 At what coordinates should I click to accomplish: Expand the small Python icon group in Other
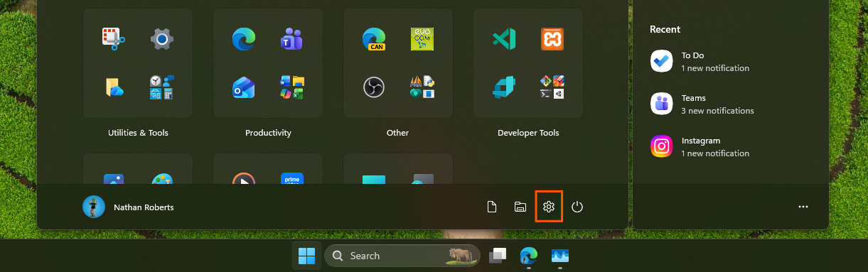click(x=422, y=87)
